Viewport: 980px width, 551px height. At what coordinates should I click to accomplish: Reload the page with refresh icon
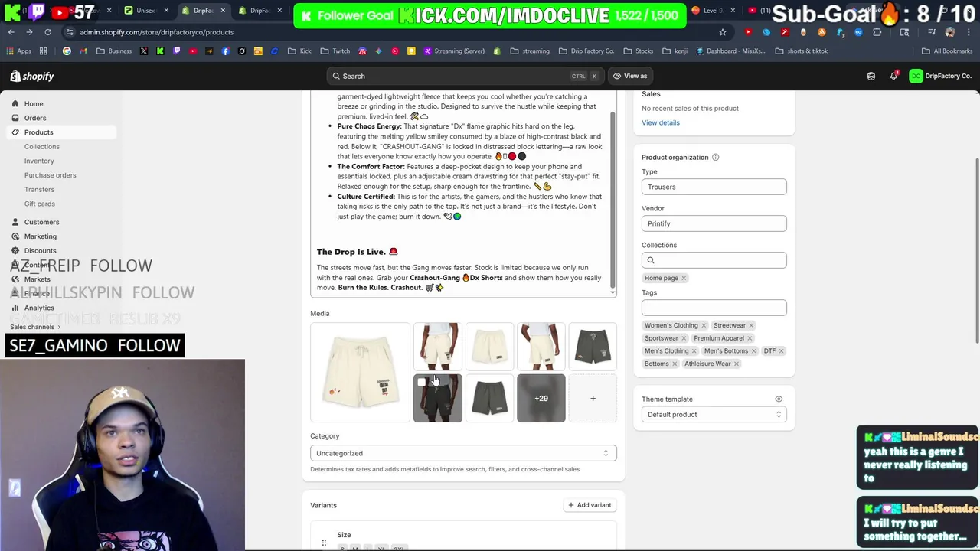(47, 32)
